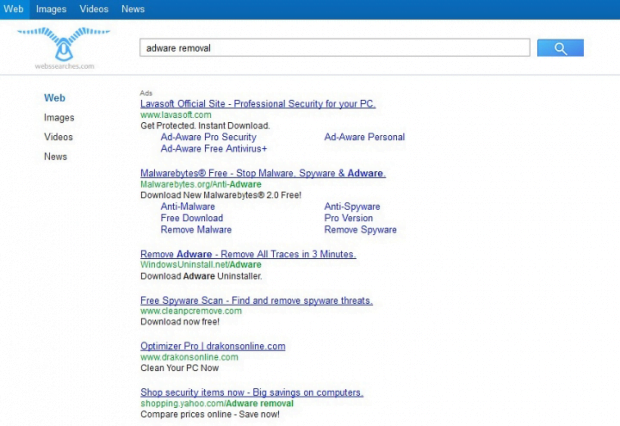Screen dimensions: 620x426
Task: Select Images in the left sidebar
Action: tap(59, 117)
